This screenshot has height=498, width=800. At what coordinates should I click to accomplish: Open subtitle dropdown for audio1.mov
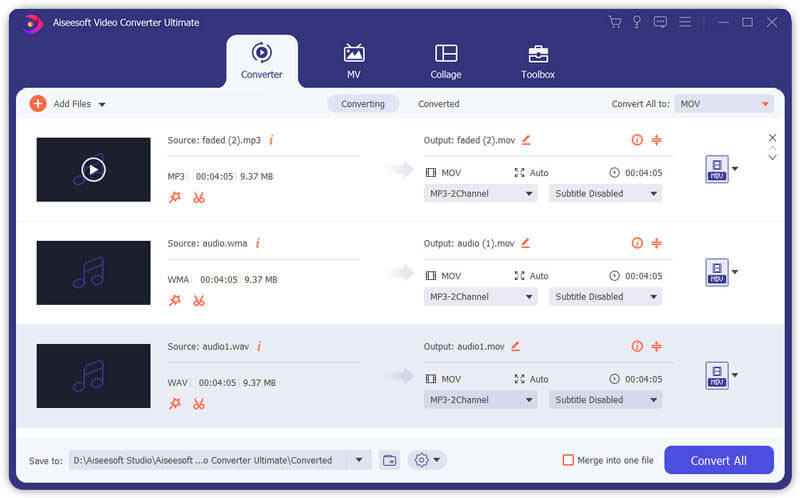point(605,400)
